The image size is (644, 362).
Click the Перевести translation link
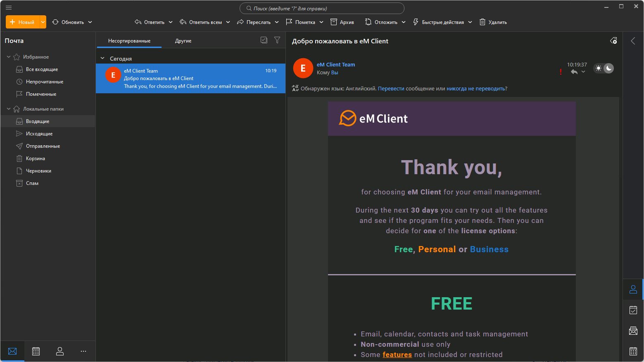[391, 89]
